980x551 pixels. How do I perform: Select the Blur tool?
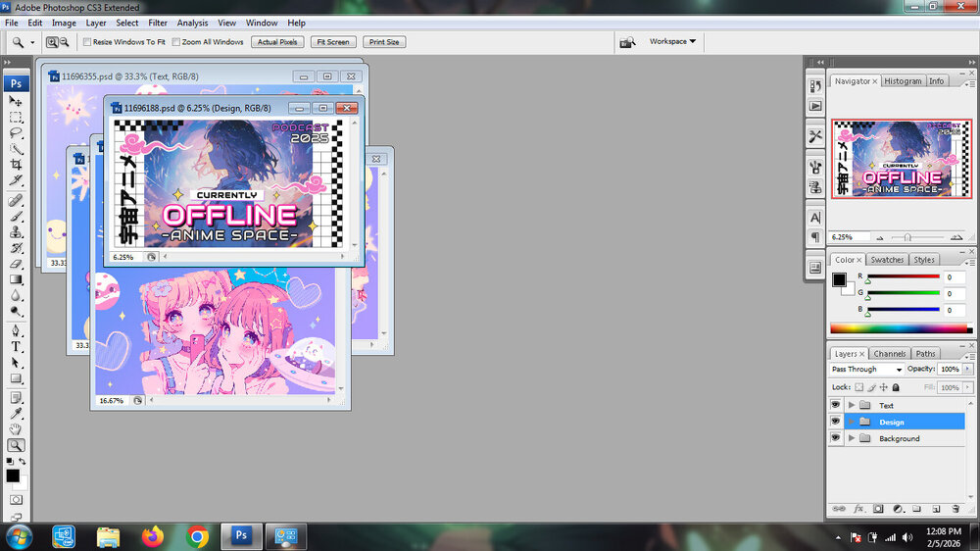(16, 296)
